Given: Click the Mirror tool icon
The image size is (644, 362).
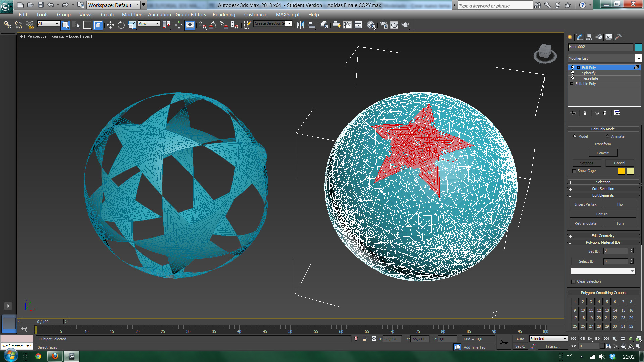Looking at the screenshot, I should [x=300, y=25].
